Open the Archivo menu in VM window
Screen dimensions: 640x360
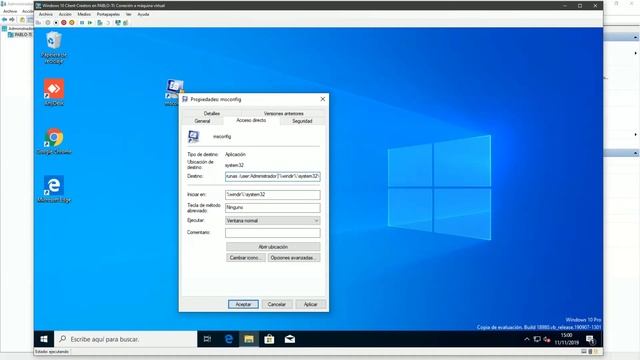point(46,14)
